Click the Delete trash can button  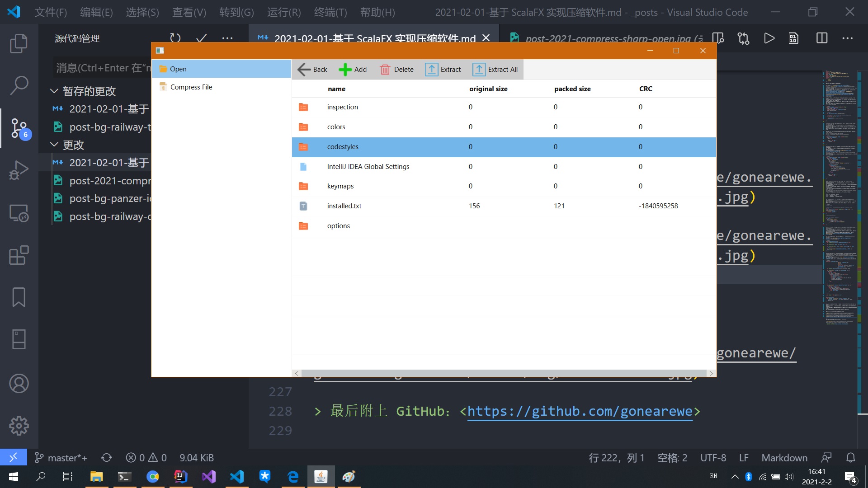tap(397, 70)
